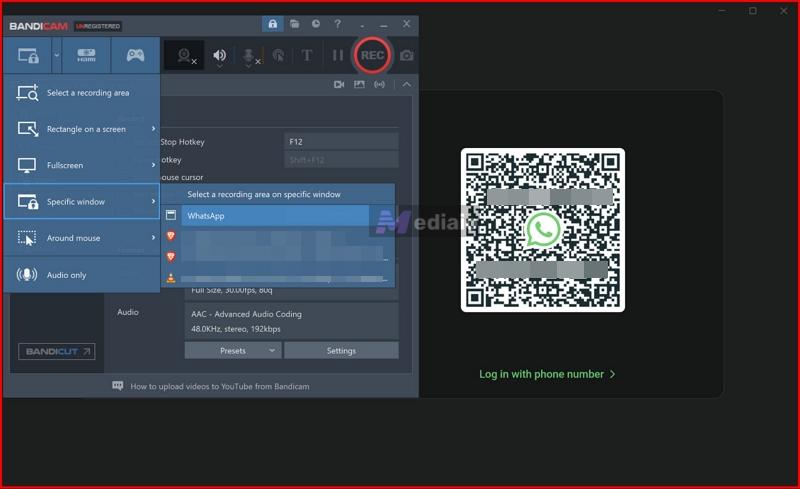
Task: Open the Presets dropdown button
Action: click(x=233, y=351)
